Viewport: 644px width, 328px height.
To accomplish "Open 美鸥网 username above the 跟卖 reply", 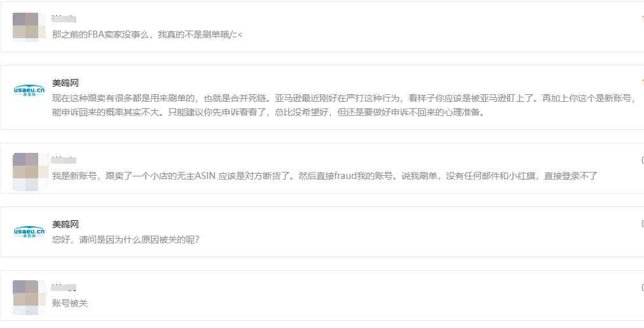I will point(66,83).
